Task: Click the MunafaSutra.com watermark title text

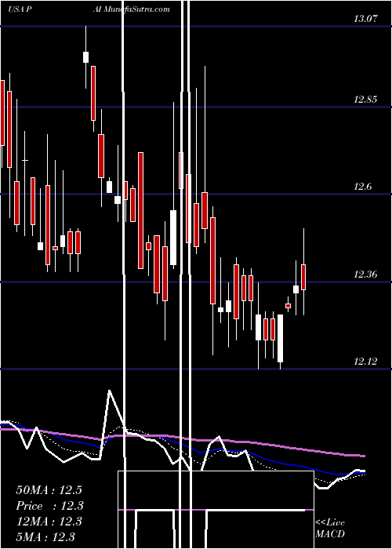Action: [x=136, y=9]
